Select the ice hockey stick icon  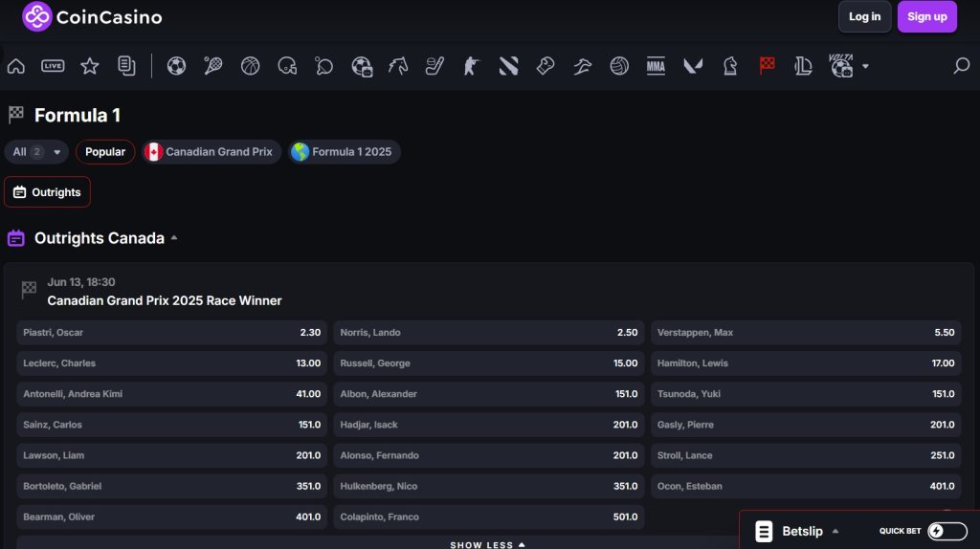coord(434,66)
